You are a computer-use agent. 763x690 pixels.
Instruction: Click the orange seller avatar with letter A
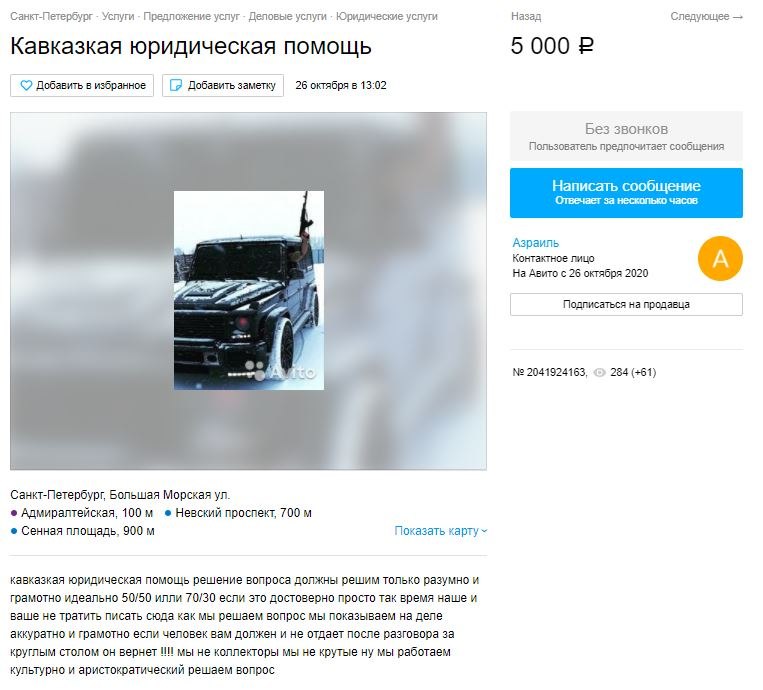720,259
